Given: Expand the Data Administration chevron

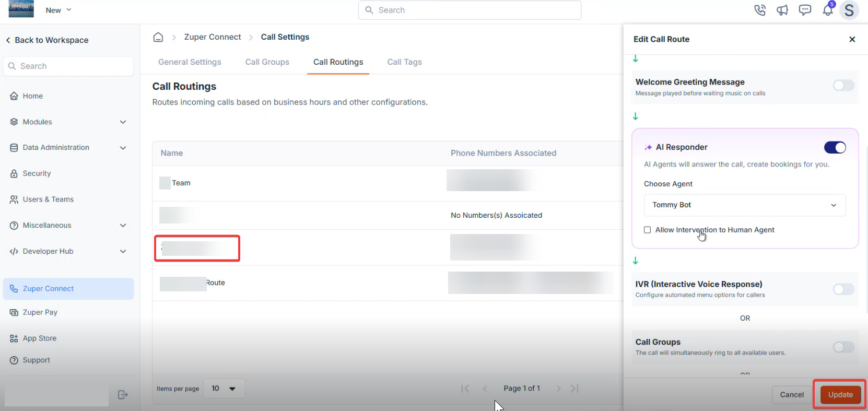Looking at the screenshot, I should coord(123,148).
